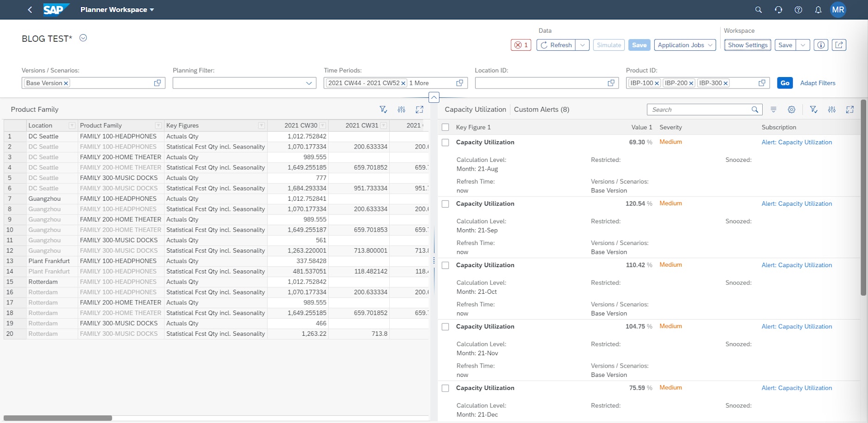Check the checkbox beside the 69.30% alert
Image resolution: width=868 pixels, height=423 pixels.
pos(446,142)
